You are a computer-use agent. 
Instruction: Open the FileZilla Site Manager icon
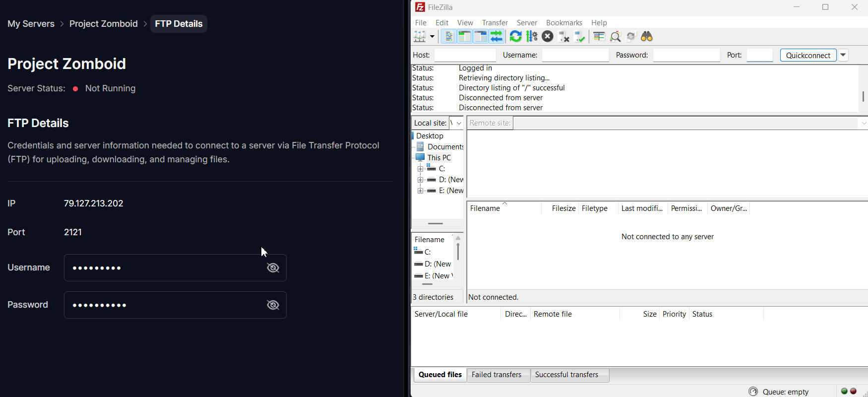pyautogui.click(x=420, y=37)
